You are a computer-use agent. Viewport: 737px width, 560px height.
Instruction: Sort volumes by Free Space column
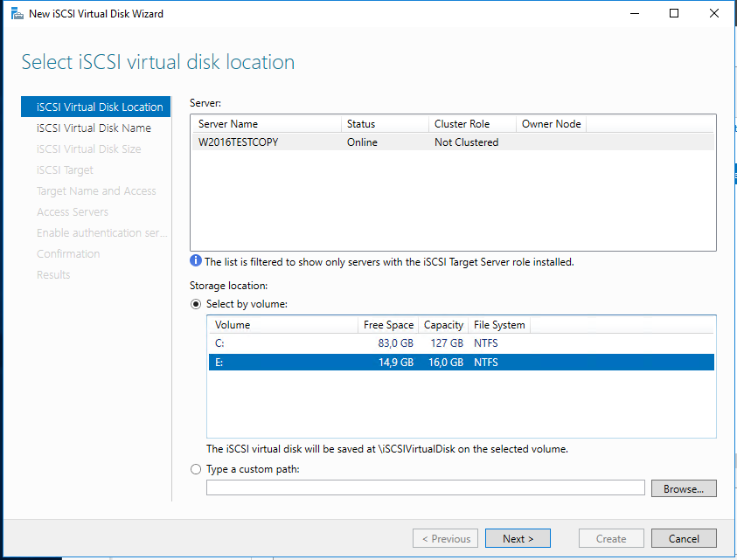[388, 325]
